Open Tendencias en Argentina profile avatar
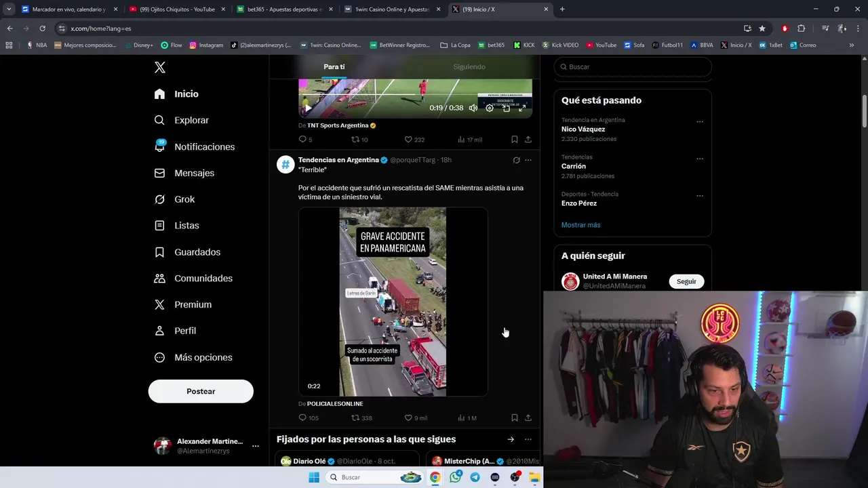This screenshot has width=868, height=488. click(x=285, y=165)
